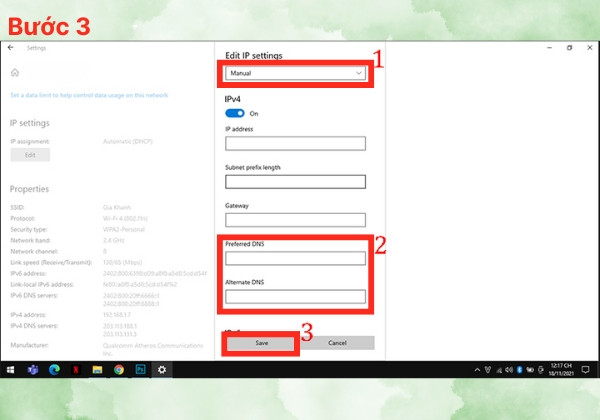Screen dimensions: 600x420
Task: Toggle the IPv4 switch off
Action: click(235, 113)
